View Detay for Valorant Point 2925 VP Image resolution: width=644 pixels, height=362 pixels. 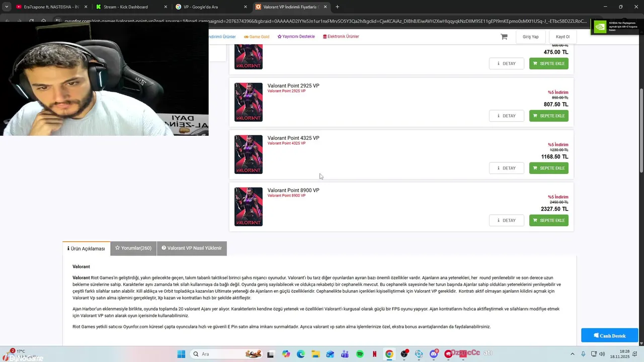click(x=507, y=116)
